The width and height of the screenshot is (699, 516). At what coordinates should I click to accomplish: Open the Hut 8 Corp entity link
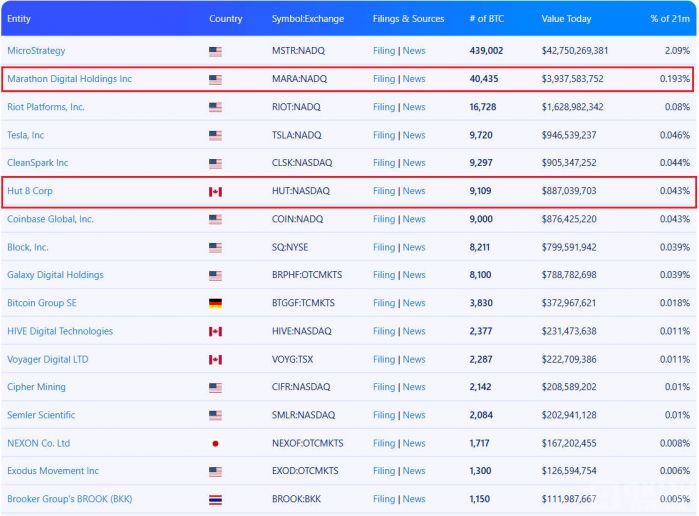pyautogui.click(x=30, y=191)
